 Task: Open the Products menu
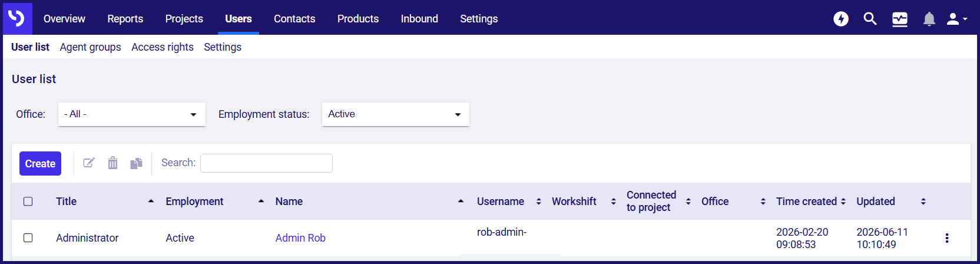tap(358, 19)
